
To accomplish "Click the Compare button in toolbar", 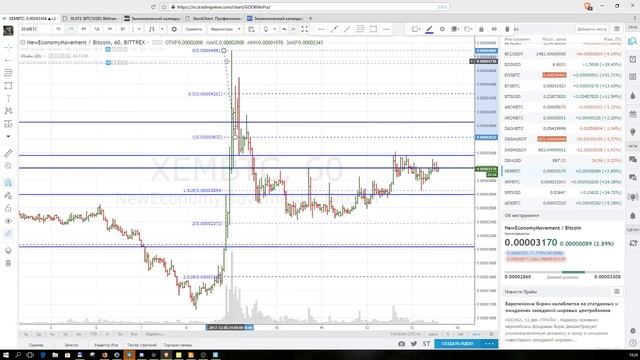I will [193, 29].
